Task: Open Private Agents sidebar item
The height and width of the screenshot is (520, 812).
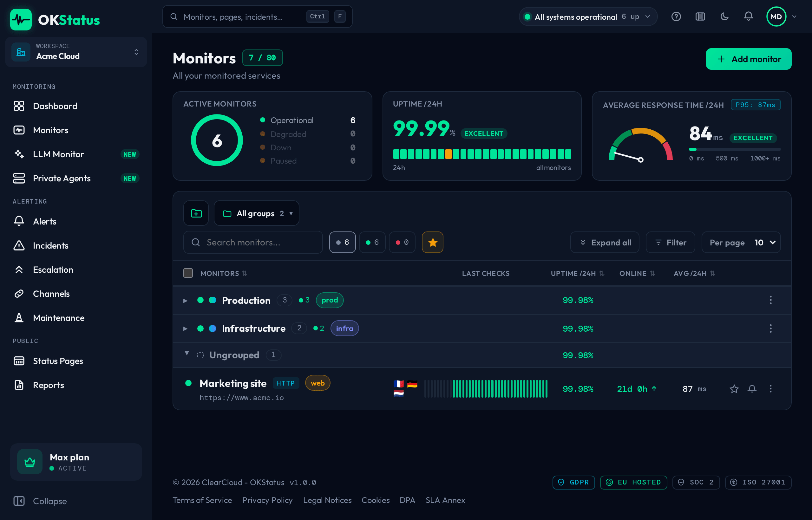Action: pos(76,178)
